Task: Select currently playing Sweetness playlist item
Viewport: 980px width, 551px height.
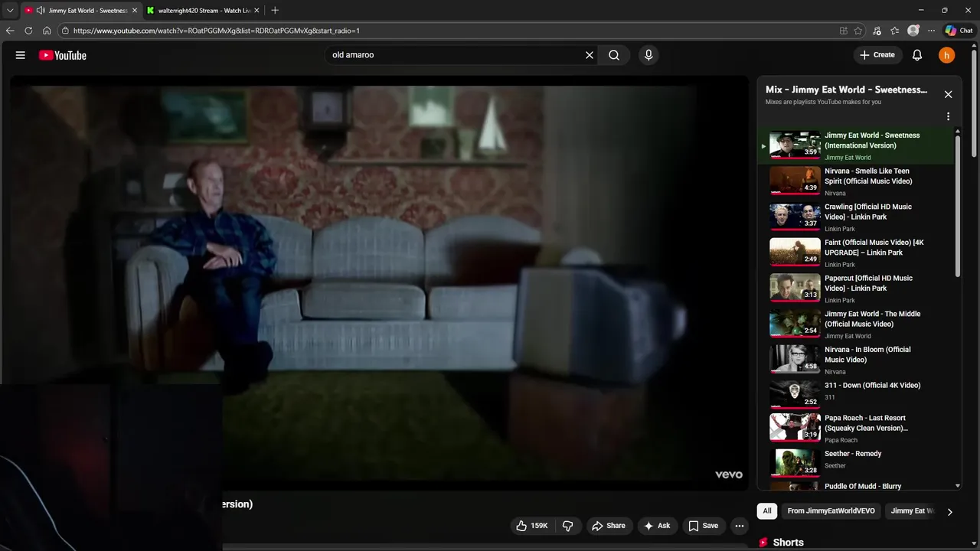Action: [857, 145]
